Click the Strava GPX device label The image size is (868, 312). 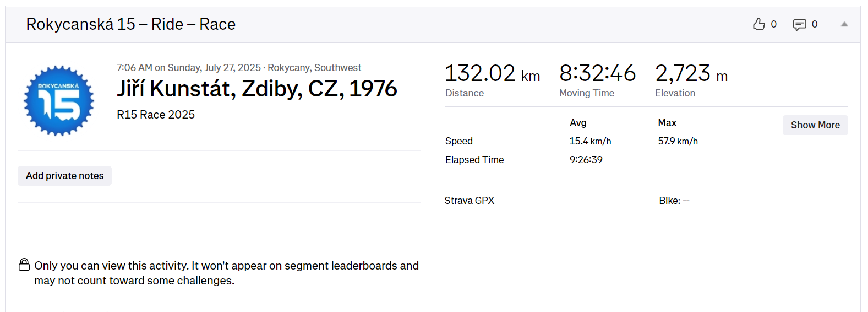(x=470, y=201)
